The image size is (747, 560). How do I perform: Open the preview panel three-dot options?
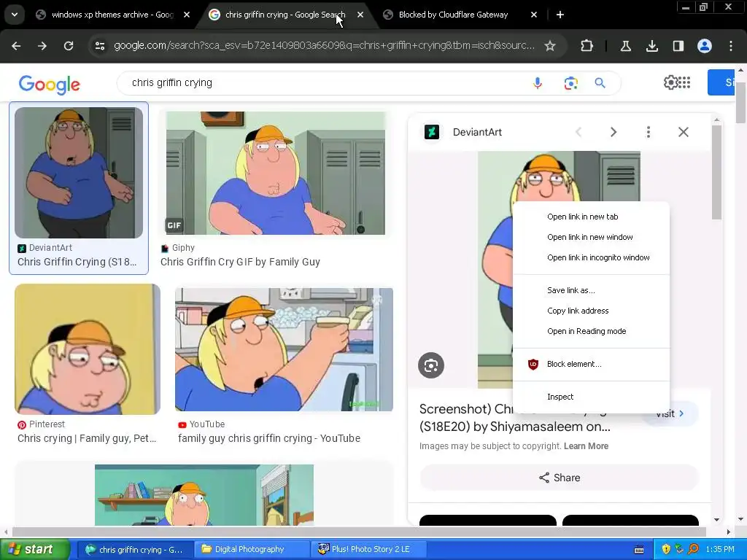[x=649, y=132]
